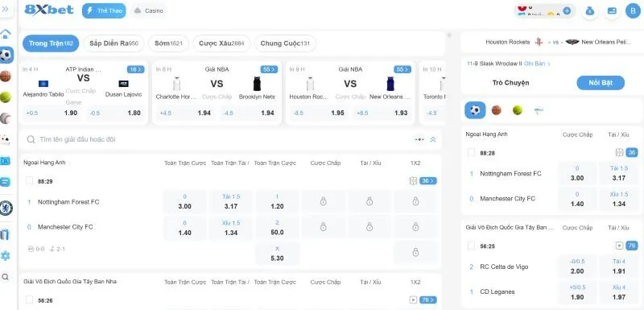This screenshot has width=644, height=310.
Task: Select the basketball sport in the left sidebar
Action: coord(6,76)
